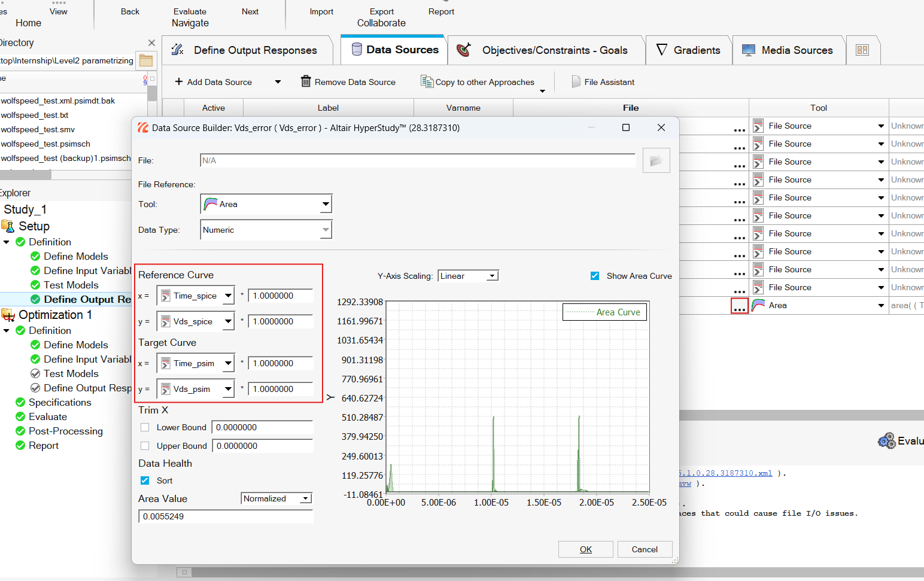
Task: Click the green check icon beside Specifications
Action: 20,402
